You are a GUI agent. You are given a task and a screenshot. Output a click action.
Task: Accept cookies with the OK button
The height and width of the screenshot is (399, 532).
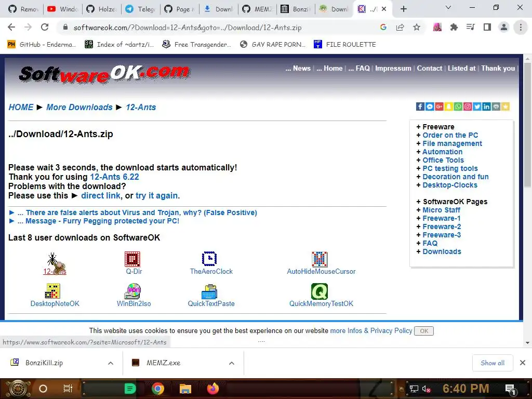click(424, 331)
